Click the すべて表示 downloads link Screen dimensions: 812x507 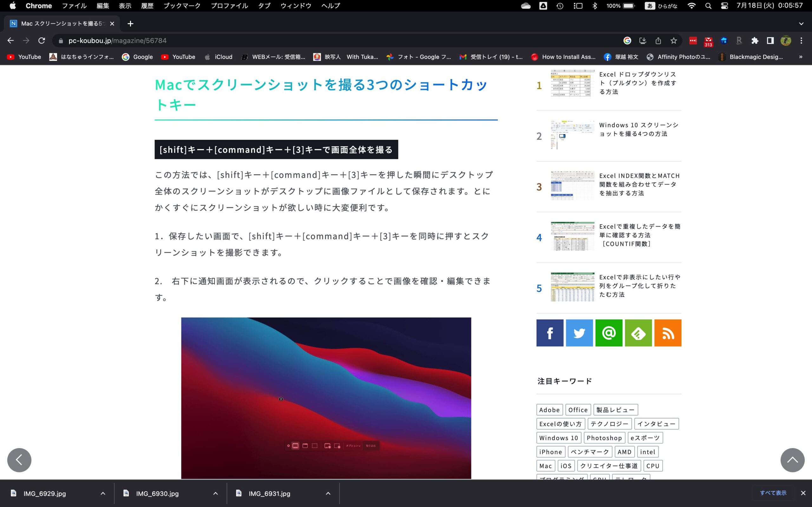(x=773, y=493)
